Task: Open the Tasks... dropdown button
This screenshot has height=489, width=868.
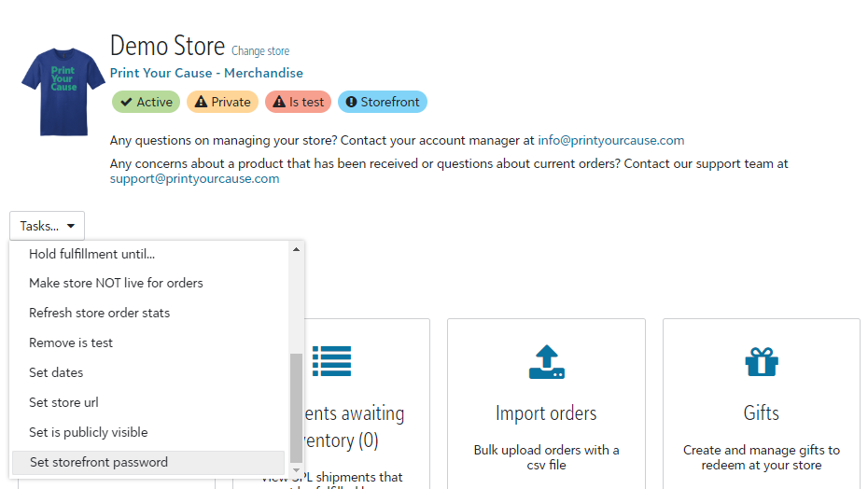Action: (x=47, y=226)
